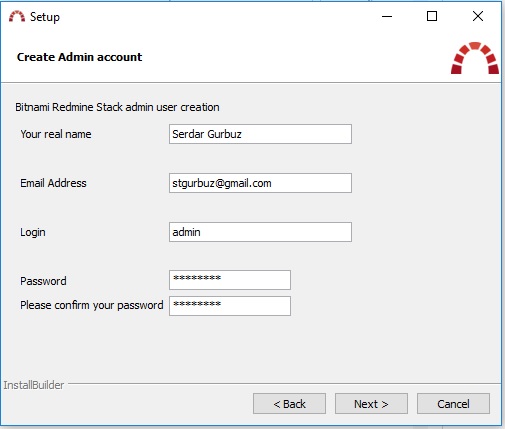Proceed with the Next button

[371, 404]
